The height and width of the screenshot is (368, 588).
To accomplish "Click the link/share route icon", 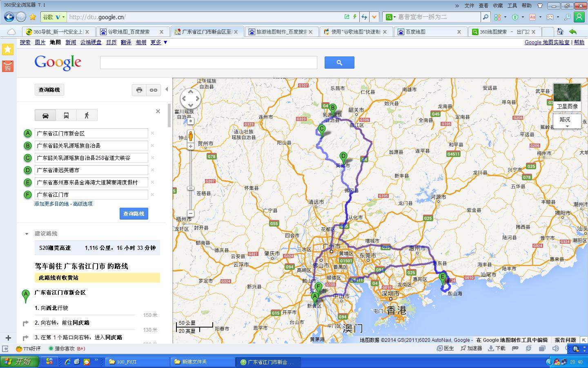I will tap(153, 90).
